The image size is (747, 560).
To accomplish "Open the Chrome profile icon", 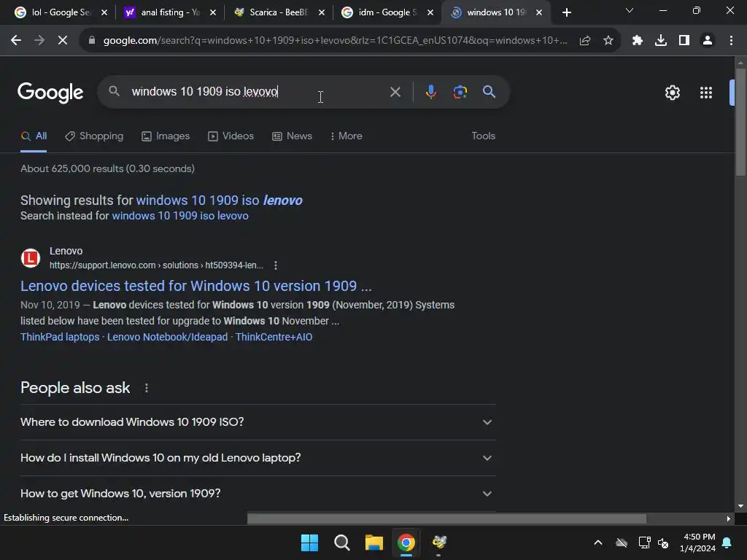I will point(708,41).
